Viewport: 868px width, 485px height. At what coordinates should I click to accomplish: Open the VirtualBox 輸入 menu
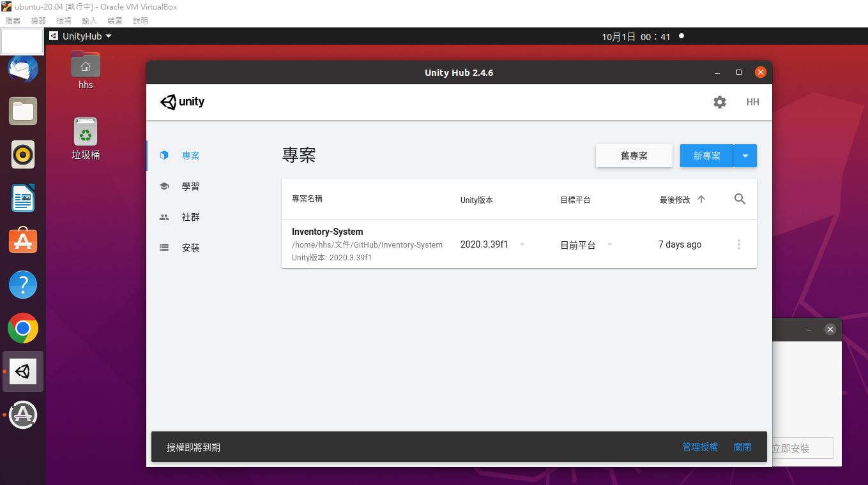point(89,20)
